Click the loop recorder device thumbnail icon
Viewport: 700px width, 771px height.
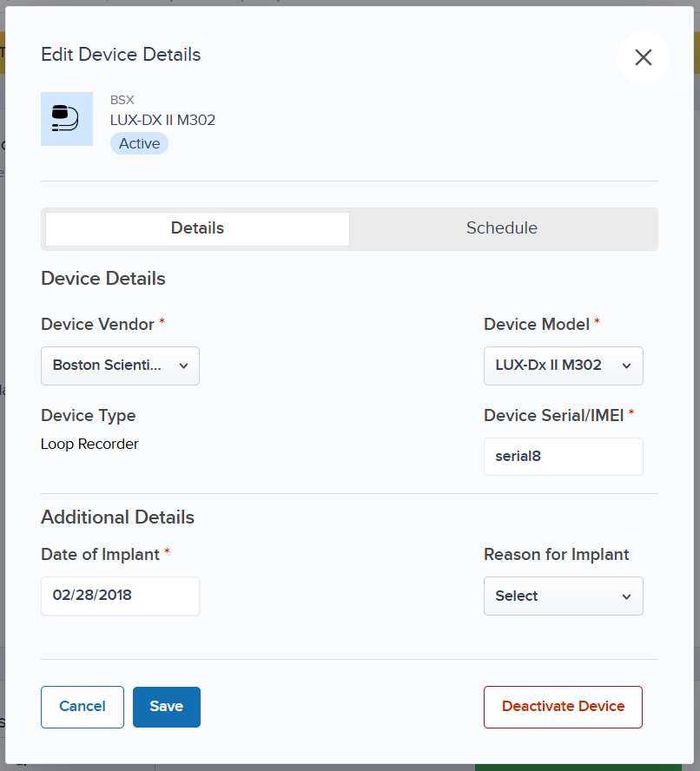pos(67,118)
